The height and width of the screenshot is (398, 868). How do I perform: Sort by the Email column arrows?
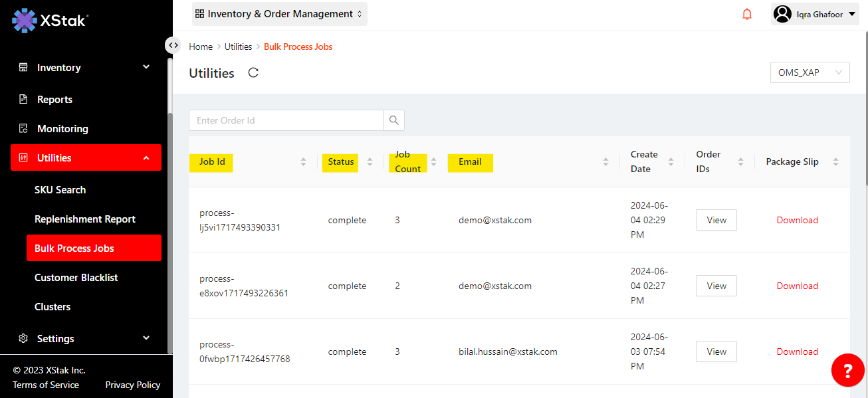coord(605,161)
